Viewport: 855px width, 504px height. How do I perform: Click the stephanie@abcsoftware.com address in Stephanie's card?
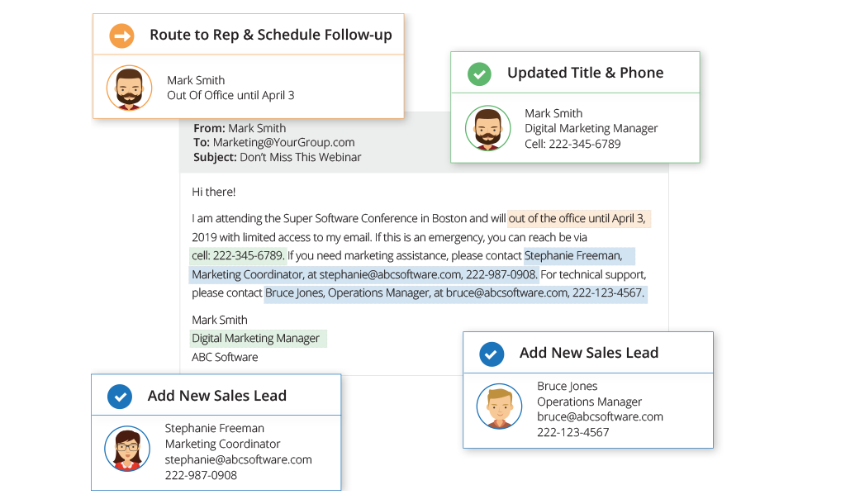click(x=238, y=459)
